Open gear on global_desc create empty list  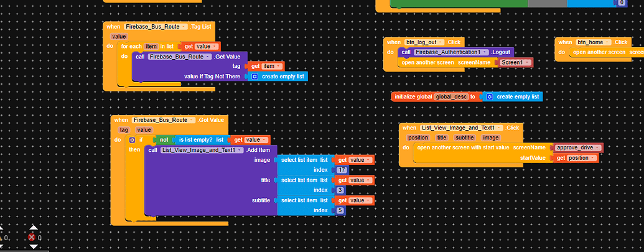(x=489, y=97)
